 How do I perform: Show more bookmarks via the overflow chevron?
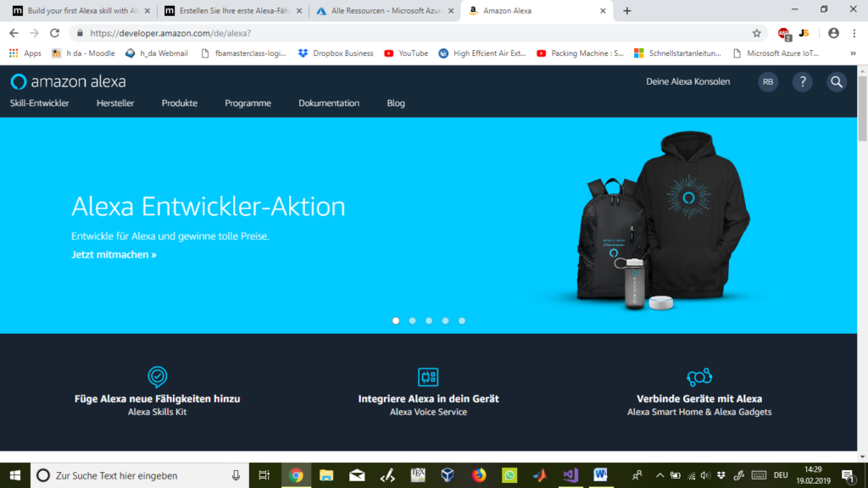coord(853,53)
